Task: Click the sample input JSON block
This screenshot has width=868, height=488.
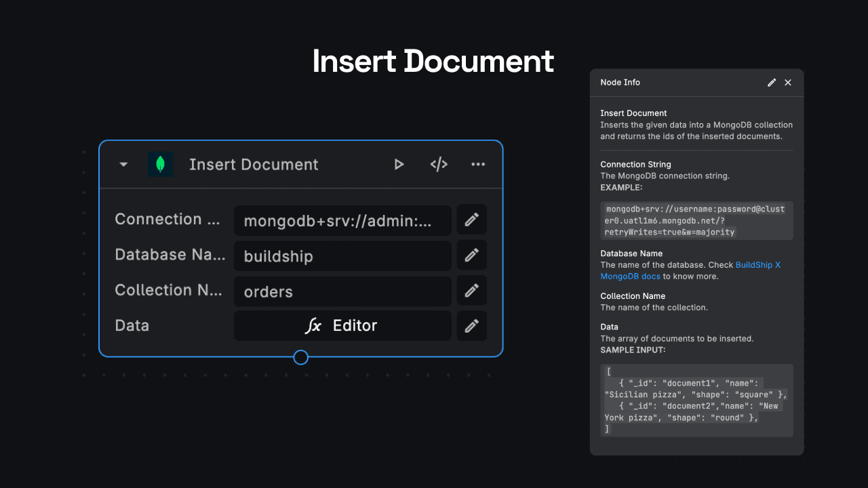Action: coord(696,400)
